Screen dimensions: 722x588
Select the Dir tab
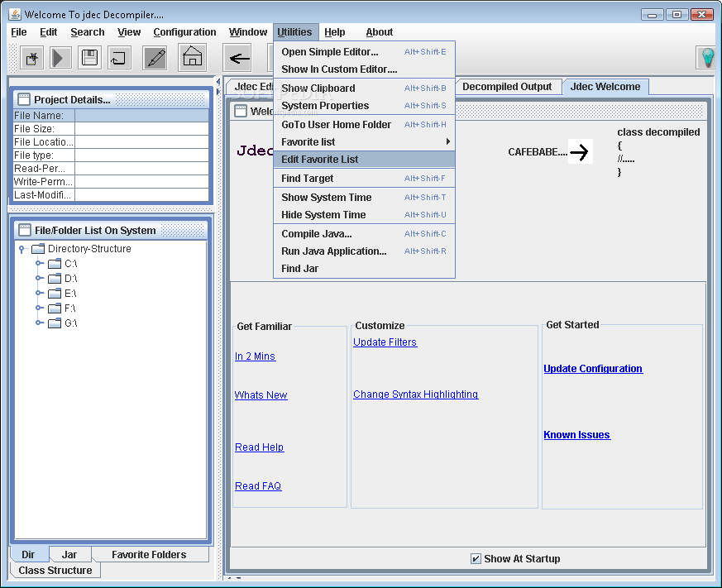pyautogui.click(x=29, y=554)
